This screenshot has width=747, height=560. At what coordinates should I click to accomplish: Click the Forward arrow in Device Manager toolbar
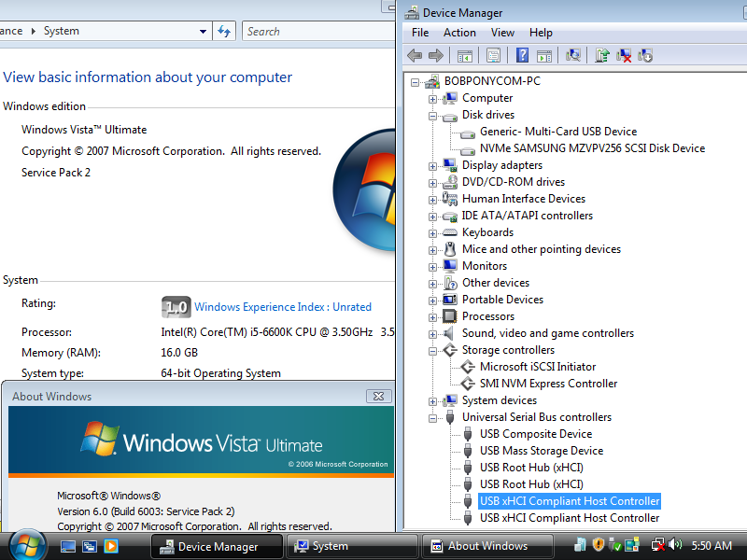(x=436, y=56)
